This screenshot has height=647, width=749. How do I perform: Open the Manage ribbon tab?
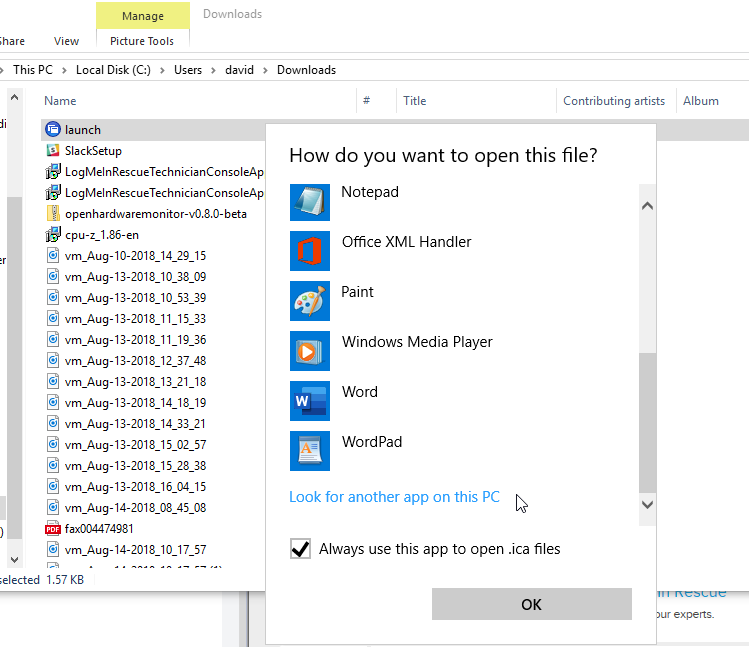(x=142, y=16)
